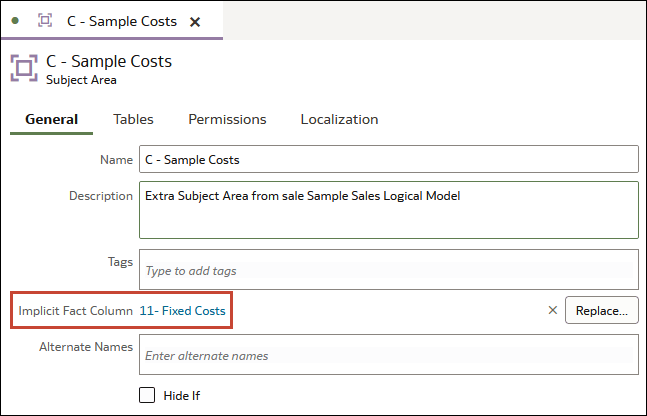Viewport: 647px width, 416px height.
Task: Click the subject area icon in tab
Action: (45, 21)
